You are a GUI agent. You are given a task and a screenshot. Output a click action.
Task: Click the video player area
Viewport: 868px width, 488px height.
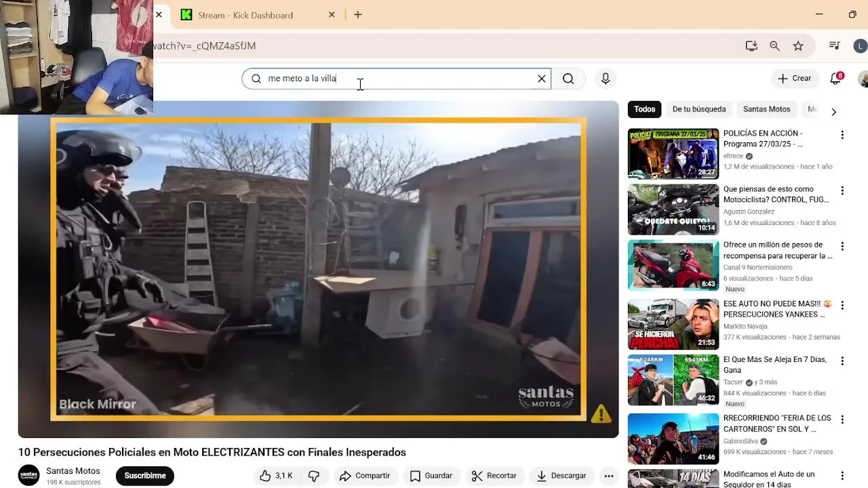318,269
